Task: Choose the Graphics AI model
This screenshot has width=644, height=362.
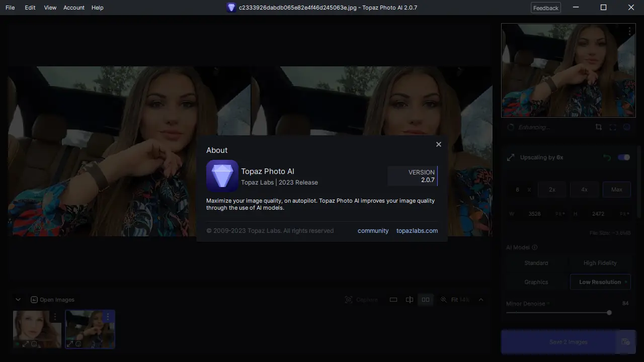Action: [x=536, y=282]
